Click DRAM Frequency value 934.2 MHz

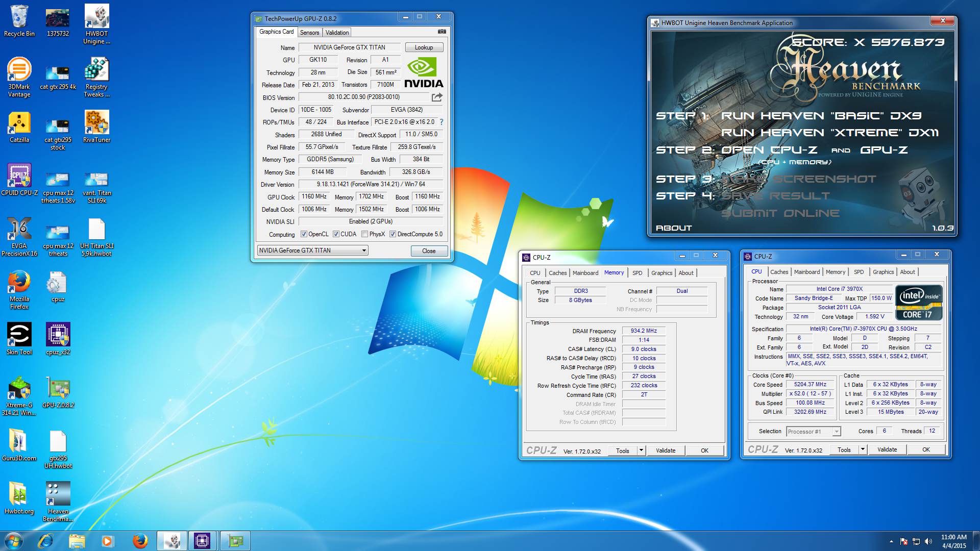644,331
